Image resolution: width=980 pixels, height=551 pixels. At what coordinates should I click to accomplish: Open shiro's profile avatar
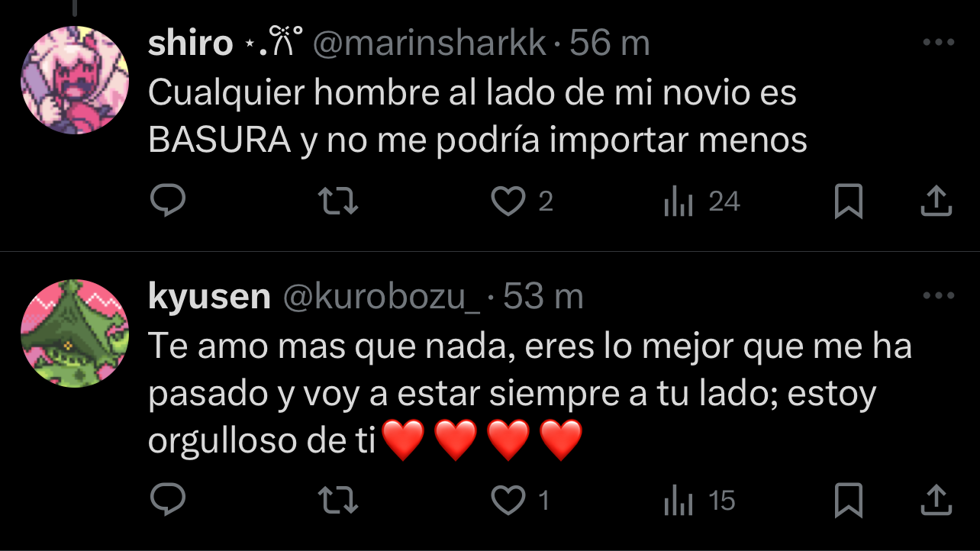coord(74,80)
